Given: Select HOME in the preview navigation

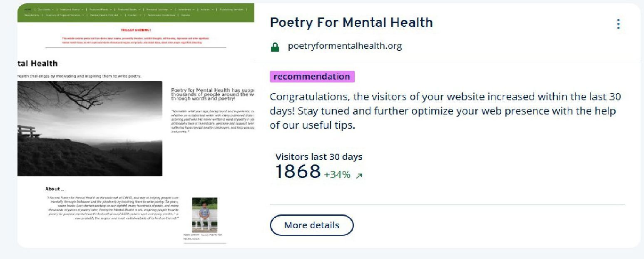Looking at the screenshot, I should click(28, 9).
